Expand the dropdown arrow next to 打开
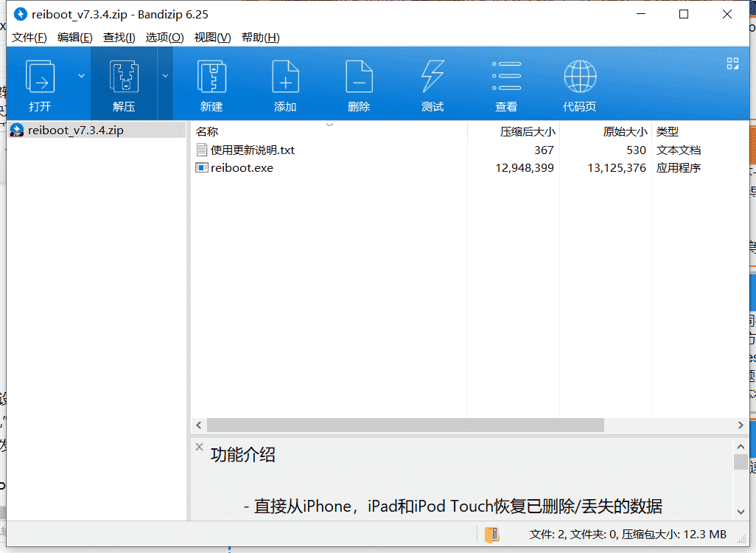 click(82, 76)
